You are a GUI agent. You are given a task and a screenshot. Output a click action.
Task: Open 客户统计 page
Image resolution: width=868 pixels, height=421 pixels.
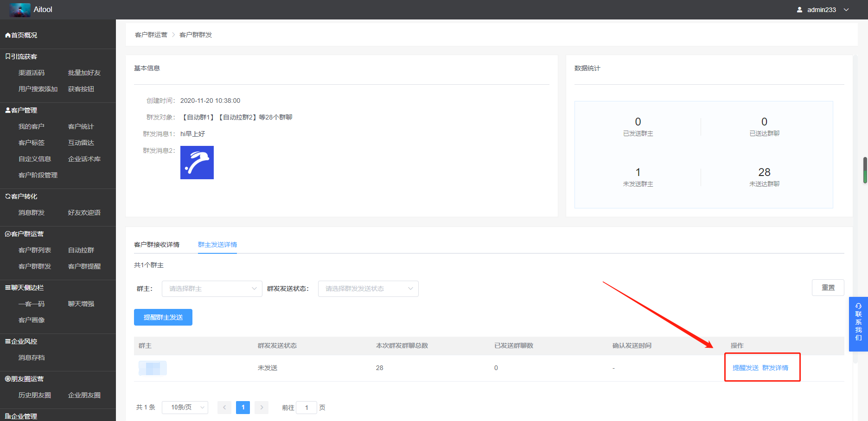pos(81,126)
